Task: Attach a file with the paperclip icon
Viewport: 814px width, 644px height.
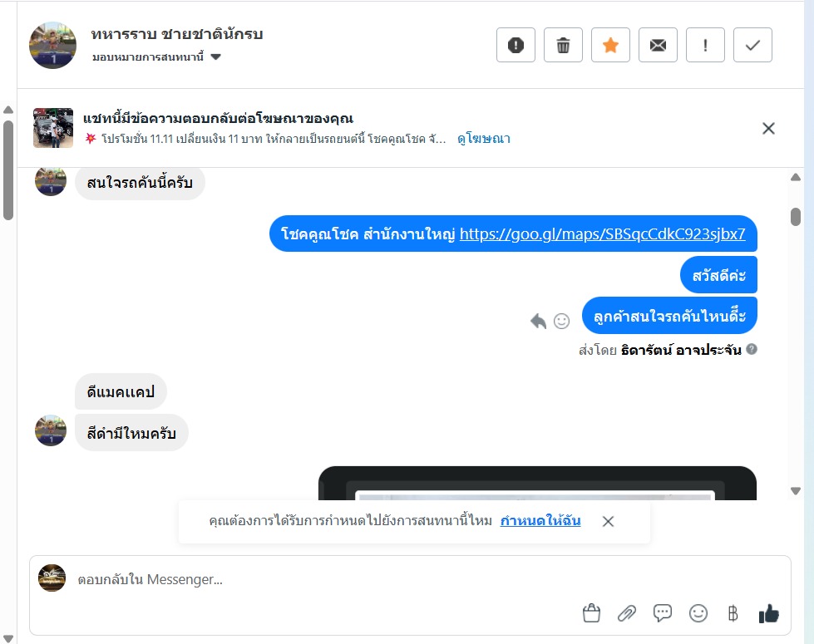Action: (x=627, y=614)
